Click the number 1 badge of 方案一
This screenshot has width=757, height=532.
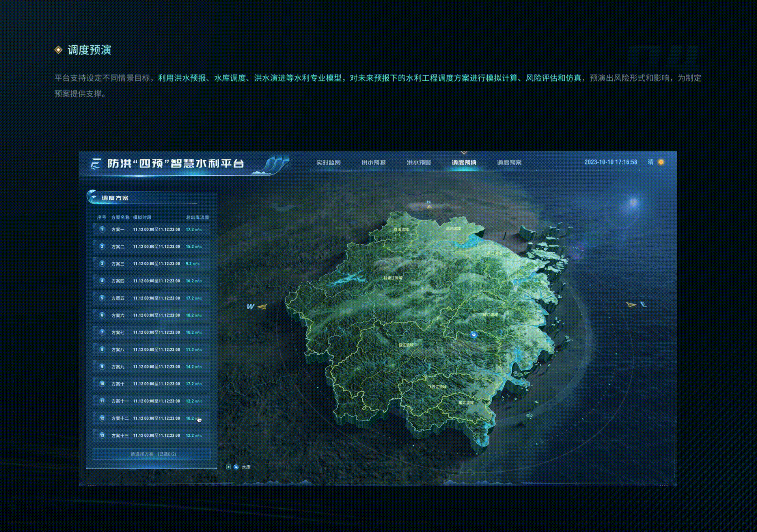(102, 229)
